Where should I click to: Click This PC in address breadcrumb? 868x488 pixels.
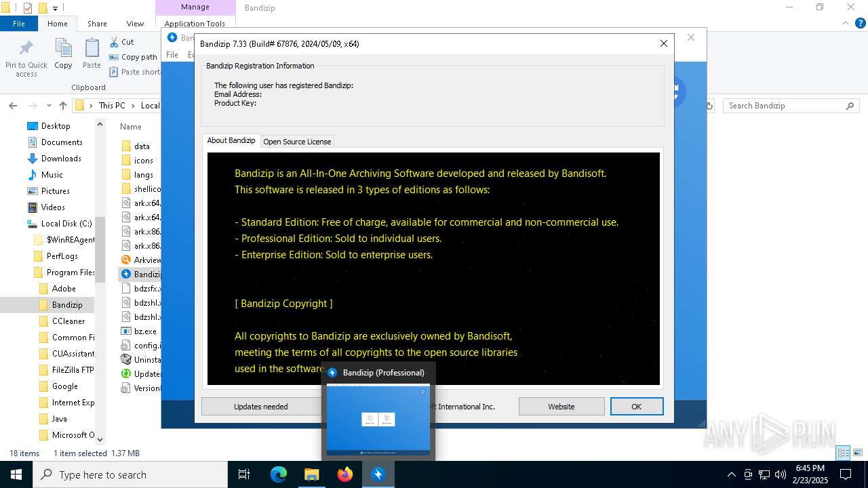point(112,106)
